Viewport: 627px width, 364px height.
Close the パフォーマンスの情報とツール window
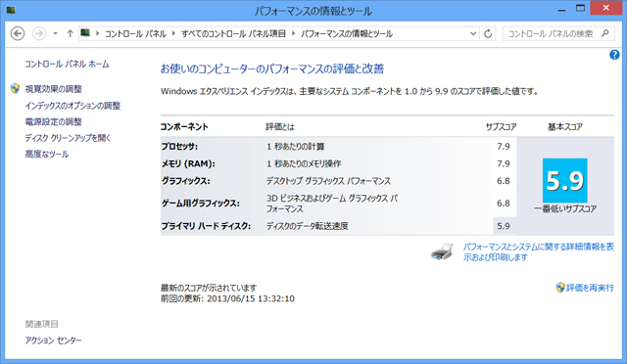tap(606, 8)
